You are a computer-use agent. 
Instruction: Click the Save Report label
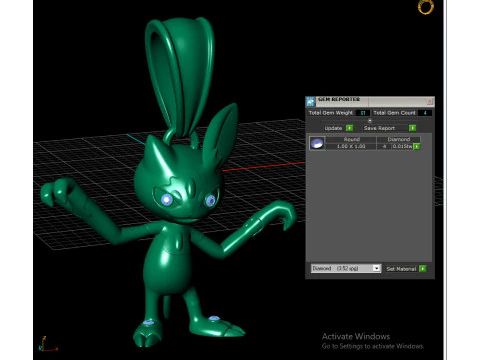coord(380,128)
